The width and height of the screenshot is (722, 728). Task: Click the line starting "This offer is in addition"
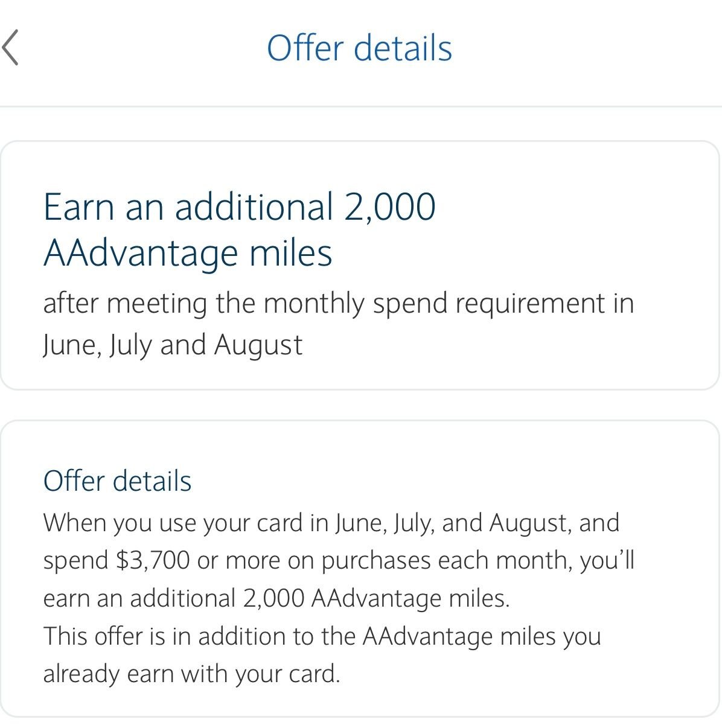(x=322, y=636)
